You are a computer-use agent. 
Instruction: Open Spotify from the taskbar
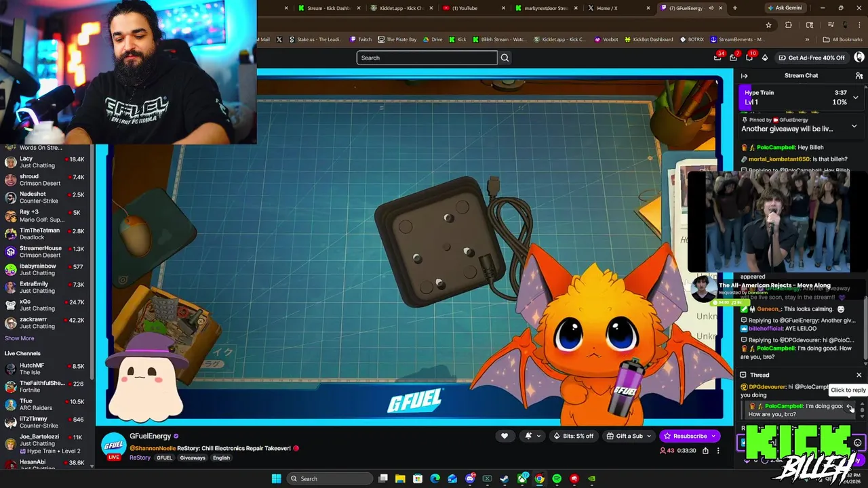(x=557, y=479)
